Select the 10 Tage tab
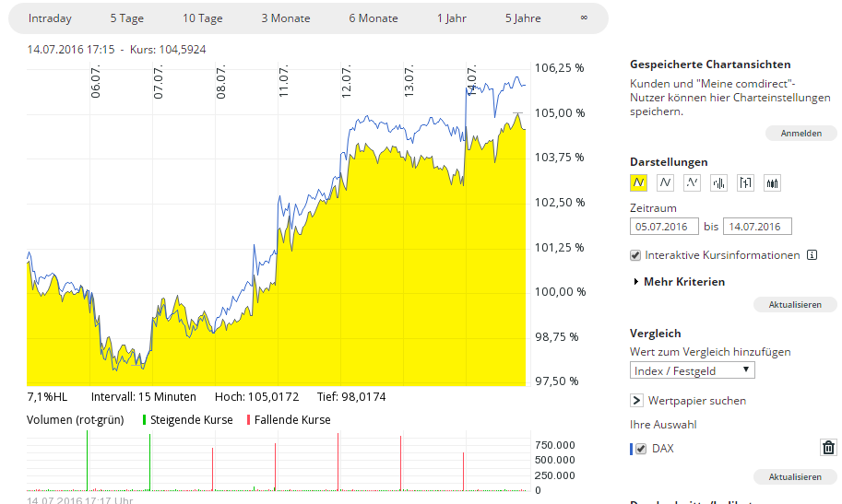This screenshot has width=842, height=504. click(203, 18)
